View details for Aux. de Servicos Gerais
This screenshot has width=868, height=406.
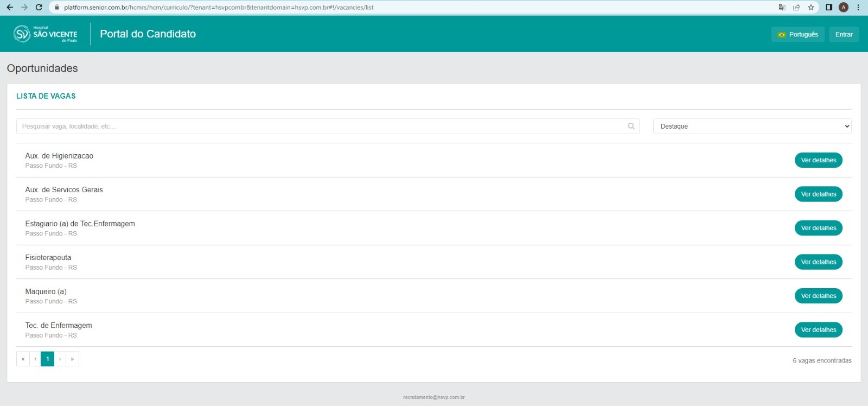click(818, 194)
